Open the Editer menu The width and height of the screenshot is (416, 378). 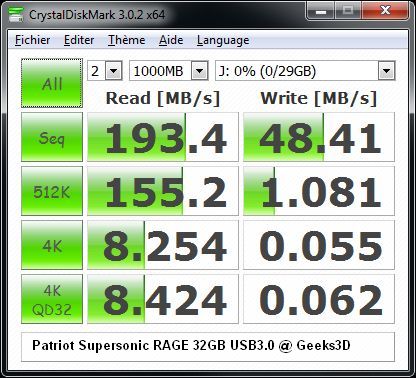pyautogui.click(x=79, y=40)
